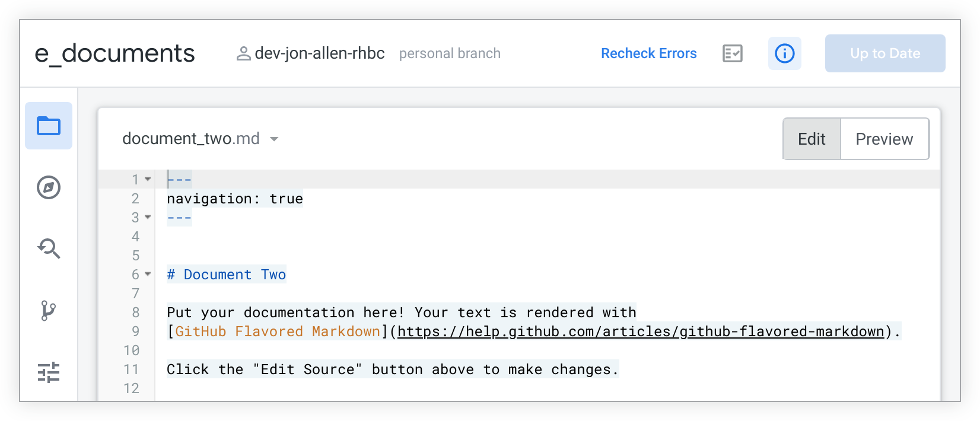
Task: Click the e_documents project title
Action: (x=114, y=53)
